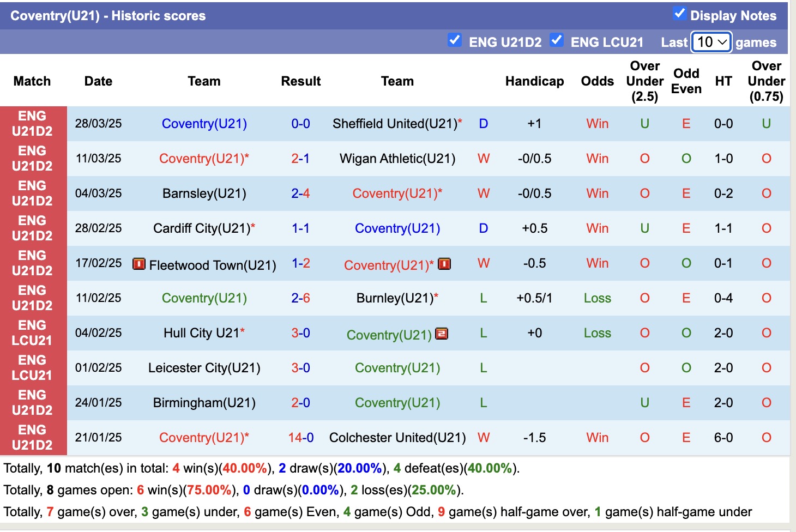Viewport: 796px width, 532px height.
Task: Click the 14-0 result score
Action: point(300,438)
